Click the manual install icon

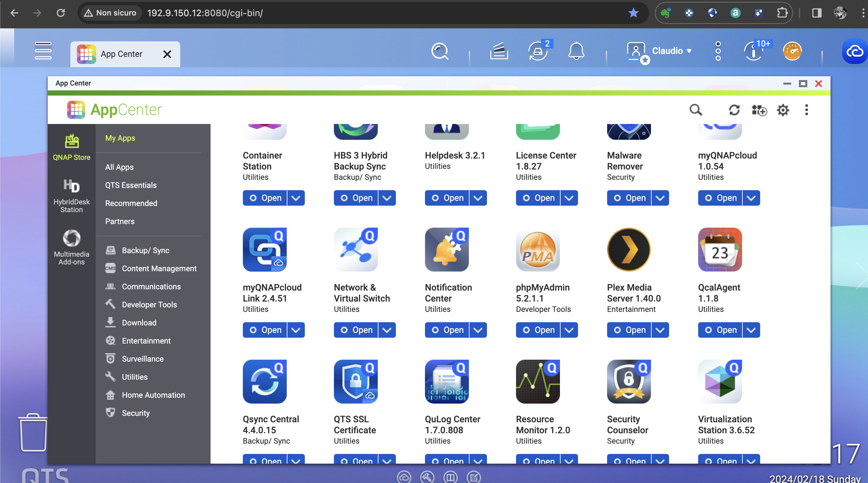coord(759,110)
